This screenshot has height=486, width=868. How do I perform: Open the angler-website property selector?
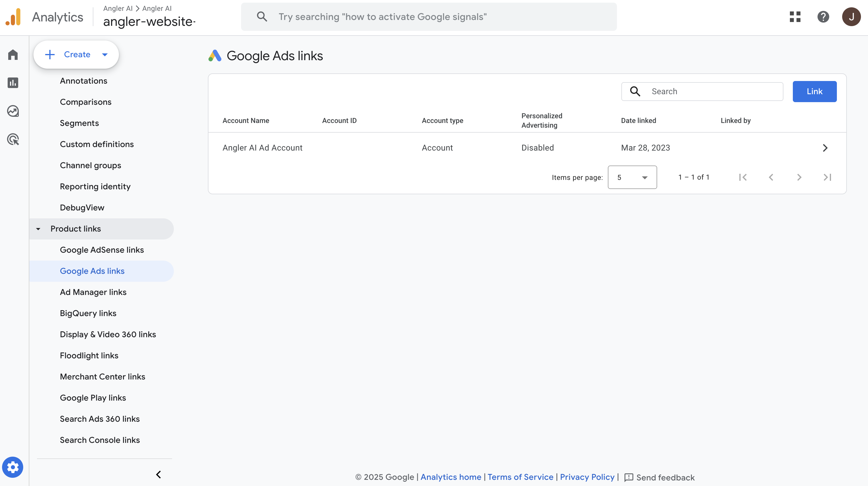[149, 21]
